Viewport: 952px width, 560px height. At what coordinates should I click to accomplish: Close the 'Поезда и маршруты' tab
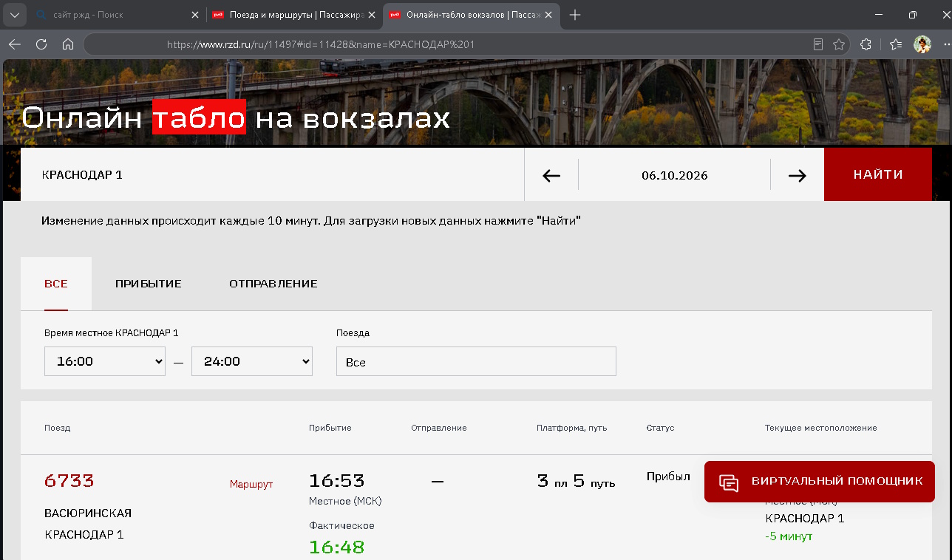[x=370, y=15]
